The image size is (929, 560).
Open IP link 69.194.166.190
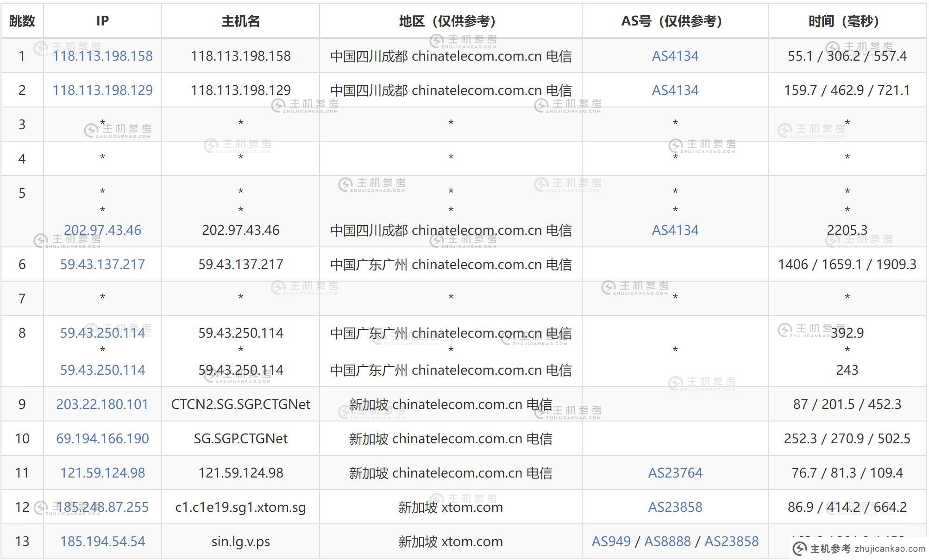point(102,439)
